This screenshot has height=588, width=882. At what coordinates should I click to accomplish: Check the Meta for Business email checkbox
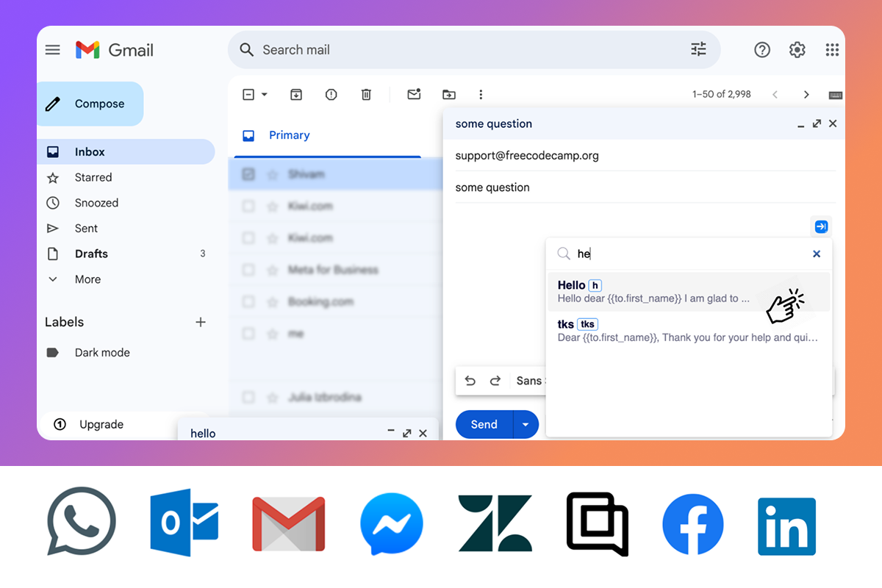(x=248, y=270)
